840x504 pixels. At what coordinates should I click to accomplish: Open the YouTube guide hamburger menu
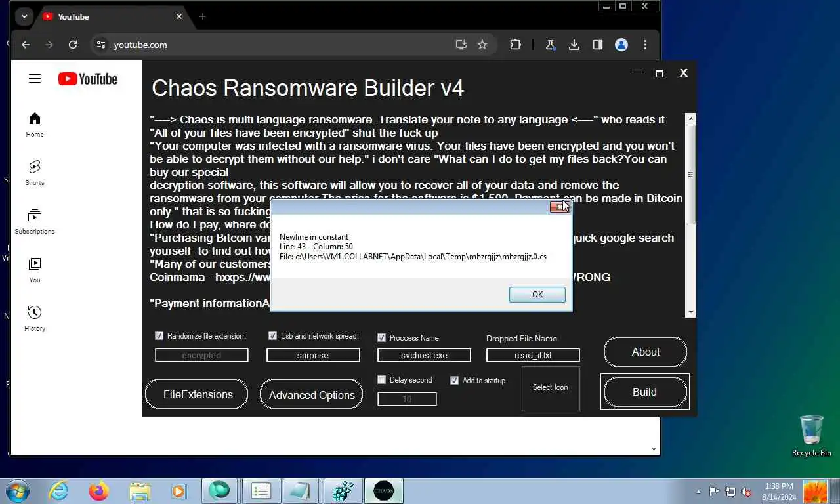coord(35,79)
